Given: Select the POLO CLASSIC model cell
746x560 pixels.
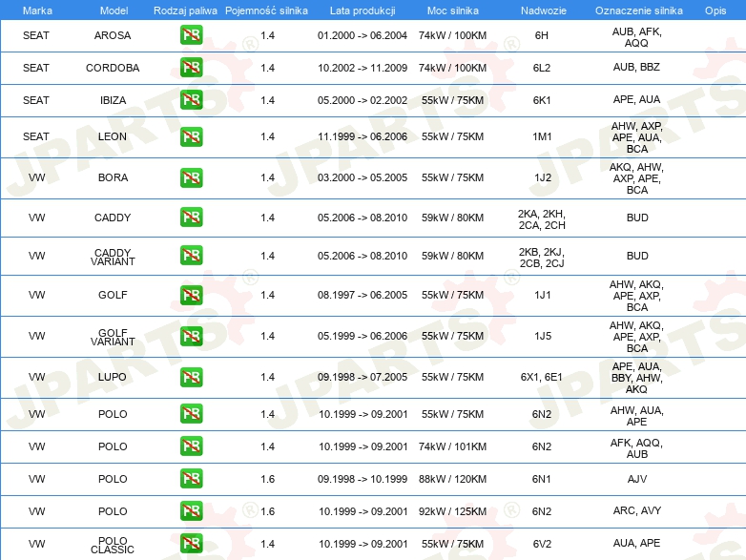Looking at the screenshot, I should [113, 545].
